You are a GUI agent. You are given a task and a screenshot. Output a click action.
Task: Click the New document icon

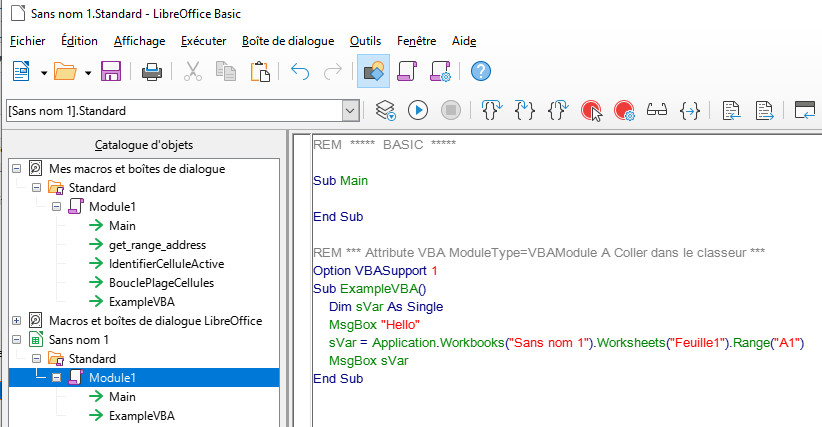pyautogui.click(x=21, y=71)
